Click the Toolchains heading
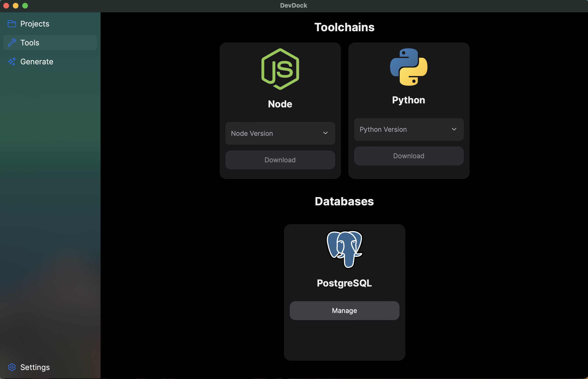The image size is (588, 379). click(344, 27)
